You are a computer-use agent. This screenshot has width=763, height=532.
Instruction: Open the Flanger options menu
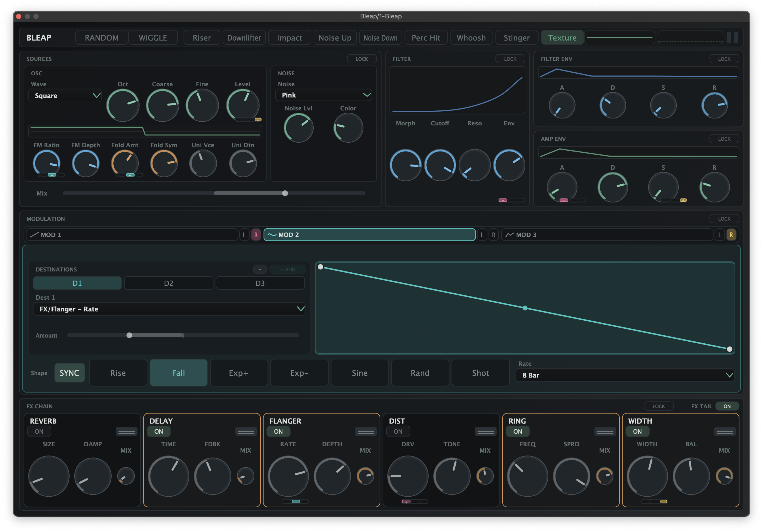coord(366,431)
